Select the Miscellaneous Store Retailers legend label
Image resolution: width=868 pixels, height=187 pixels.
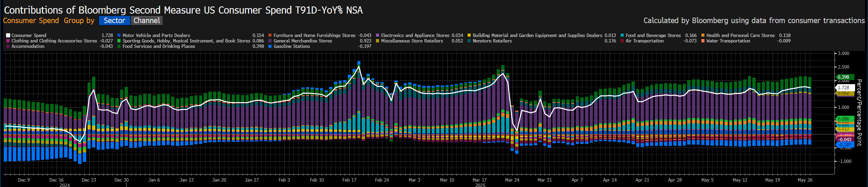tap(412, 41)
